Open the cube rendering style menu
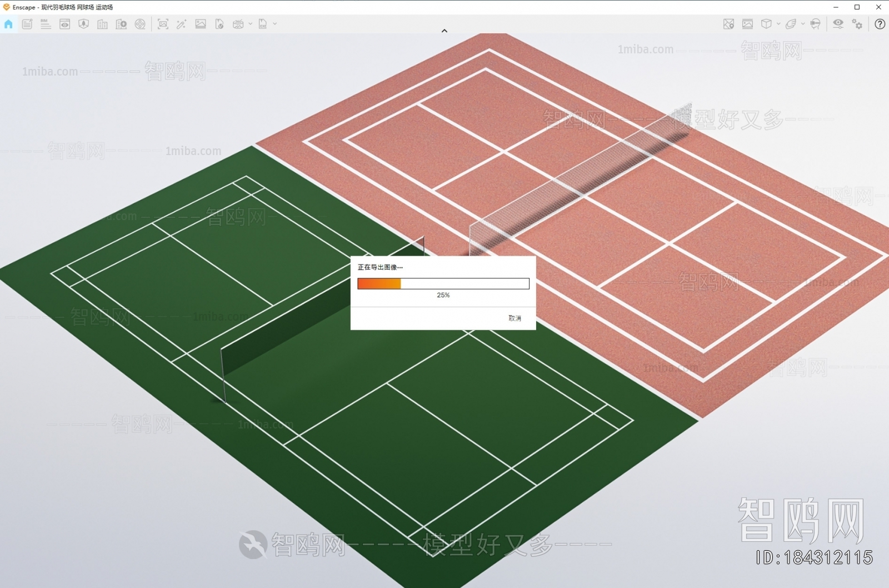889x588 pixels. [x=766, y=24]
